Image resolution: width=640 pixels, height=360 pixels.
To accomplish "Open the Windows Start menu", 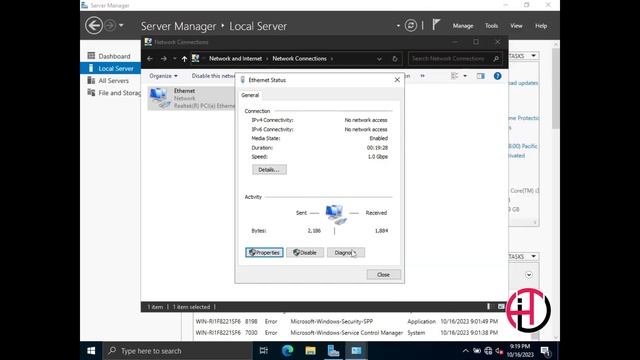I will [91, 351].
